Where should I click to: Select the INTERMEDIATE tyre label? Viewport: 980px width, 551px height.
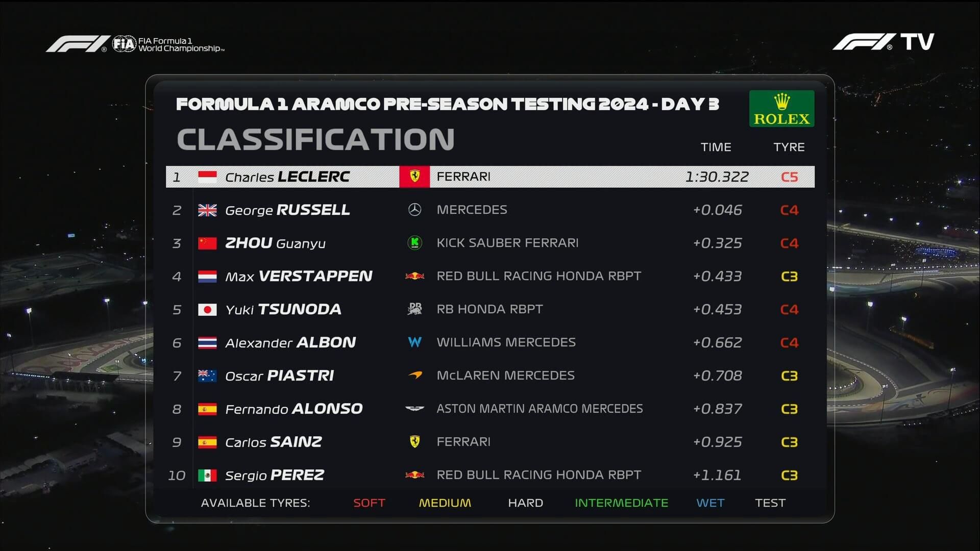(621, 503)
